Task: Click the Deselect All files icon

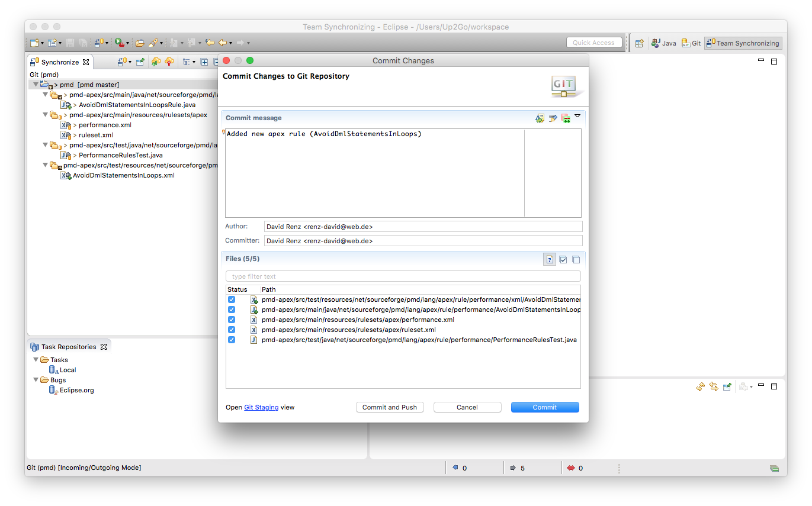Action: pyautogui.click(x=576, y=259)
